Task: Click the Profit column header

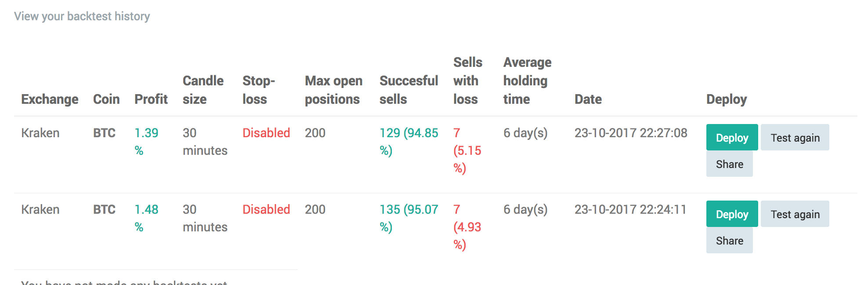Action: 151,99
